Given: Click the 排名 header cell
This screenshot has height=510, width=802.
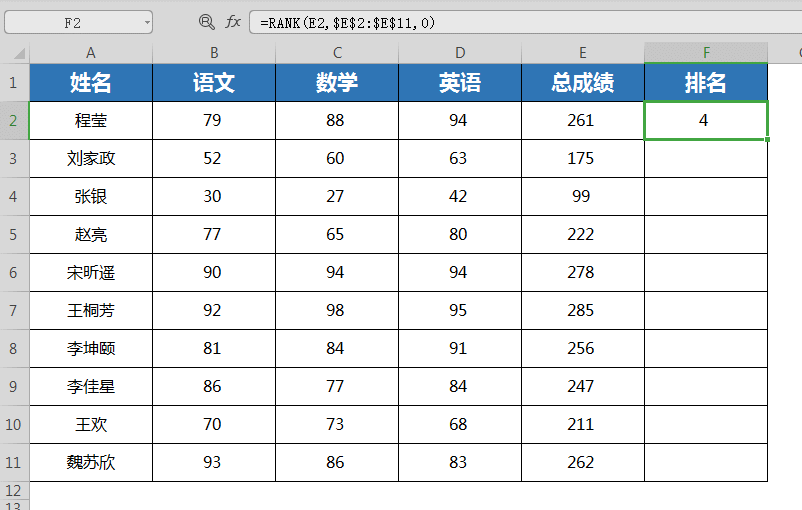Looking at the screenshot, I should 706,82.
